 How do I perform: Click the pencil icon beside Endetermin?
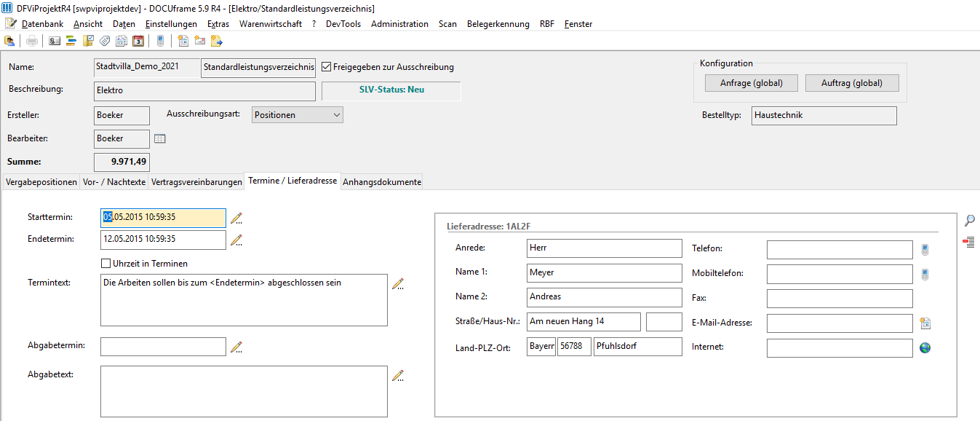click(x=236, y=240)
